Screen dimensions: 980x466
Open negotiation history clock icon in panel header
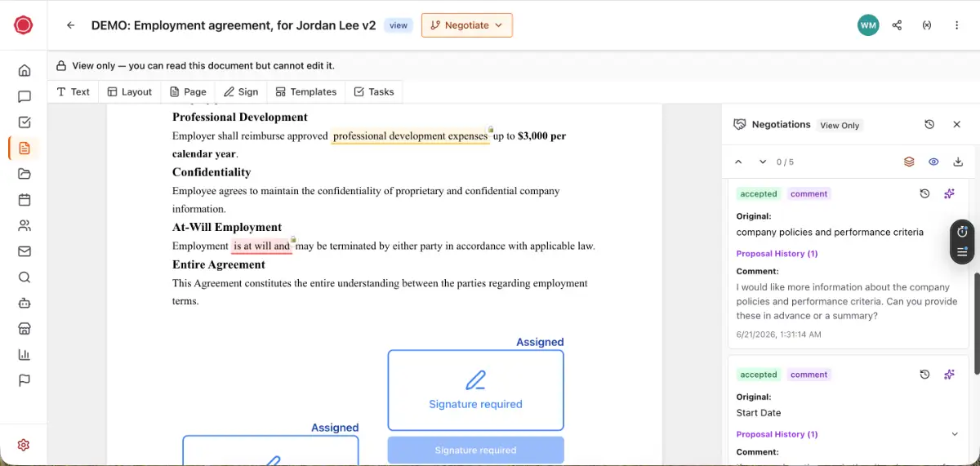click(929, 124)
